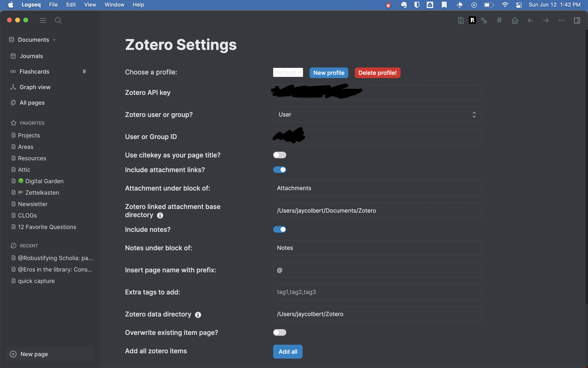The height and width of the screenshot is (368, 588).
Task: Open the Zotero user or group selector
Action: (x=377, y=114)
